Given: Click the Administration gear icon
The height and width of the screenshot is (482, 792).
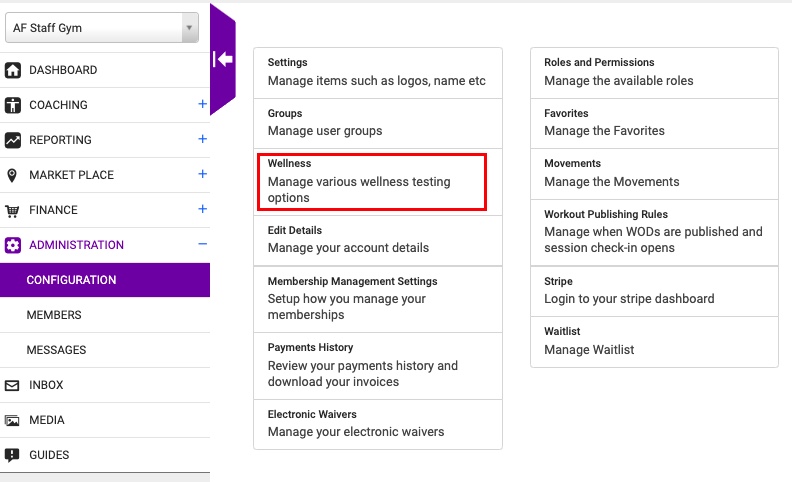Looking at the screenshot, I should point(13,245).
